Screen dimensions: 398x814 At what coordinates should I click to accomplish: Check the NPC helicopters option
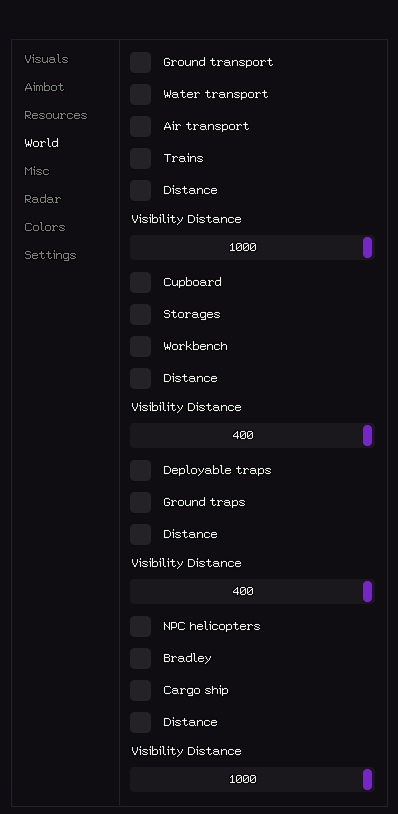(141, 627)
